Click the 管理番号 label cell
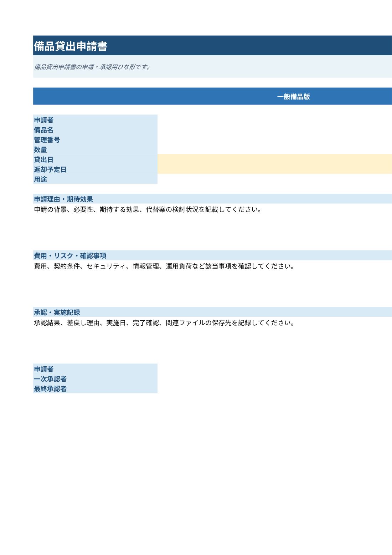Viewport: 392px width, 555px height. click(x=95, y=140)
